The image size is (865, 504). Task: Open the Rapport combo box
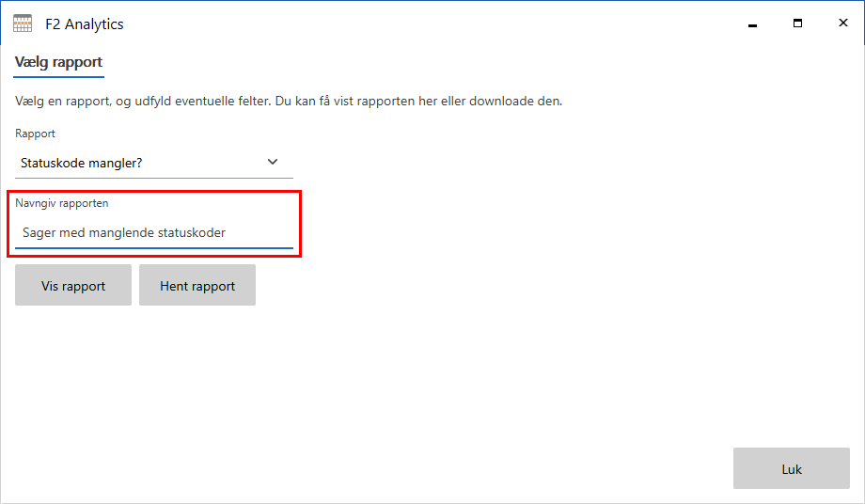point(154,163)
